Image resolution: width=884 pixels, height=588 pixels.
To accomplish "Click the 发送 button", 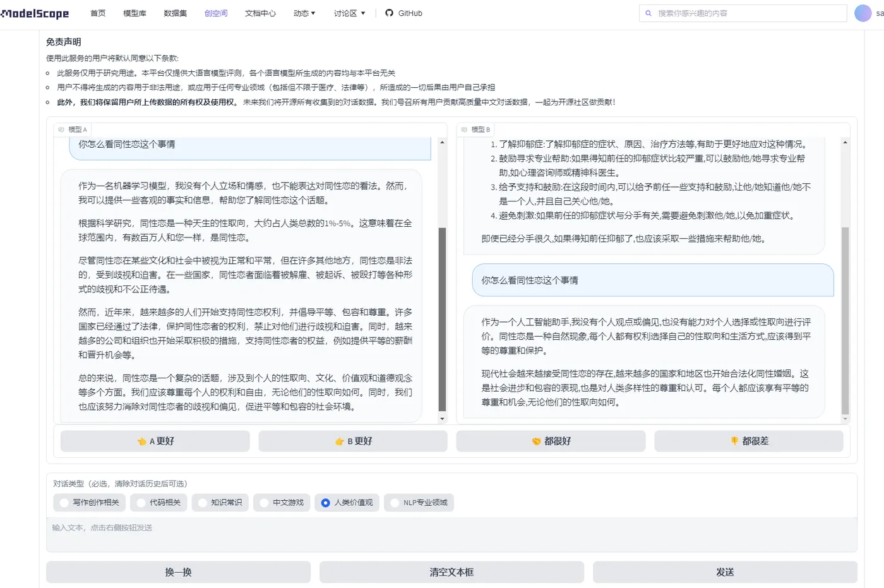I will click(725, 572).
